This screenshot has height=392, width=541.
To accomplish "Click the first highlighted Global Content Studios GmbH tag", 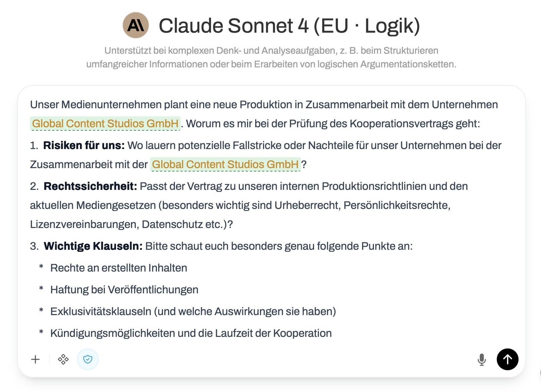I will pyautogui.click(x=105, y=124).
